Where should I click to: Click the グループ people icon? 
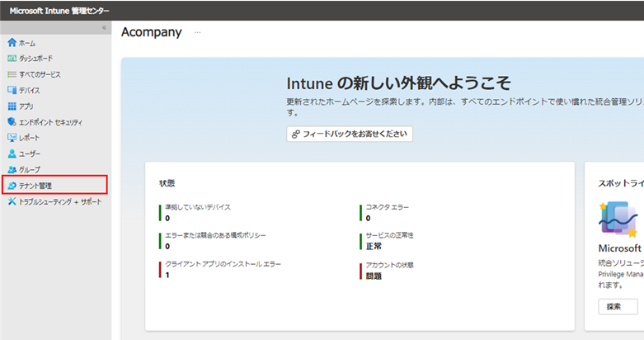[x=12, y=169]
